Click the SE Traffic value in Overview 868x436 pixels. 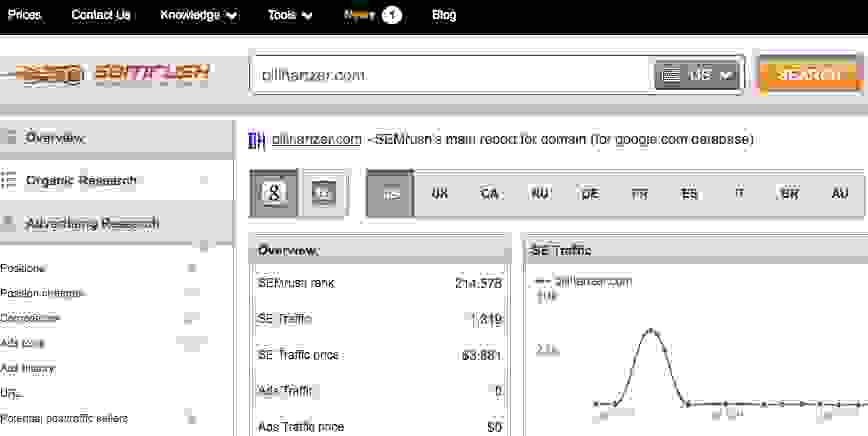(x=485, y=319)
